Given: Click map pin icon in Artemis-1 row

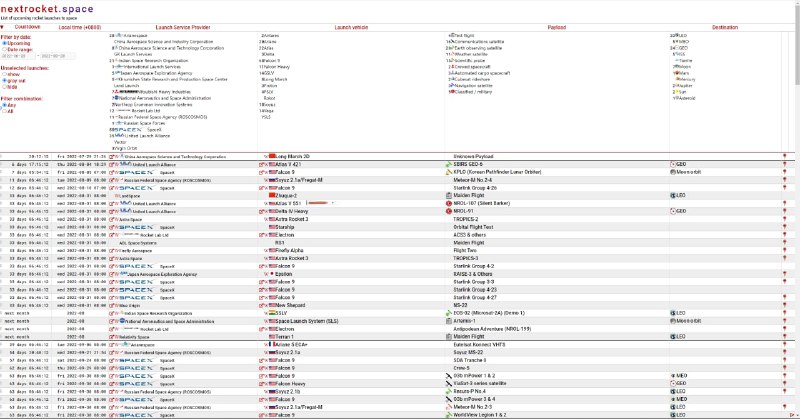Looking at the screenshot, I should [x=785, y=321].
